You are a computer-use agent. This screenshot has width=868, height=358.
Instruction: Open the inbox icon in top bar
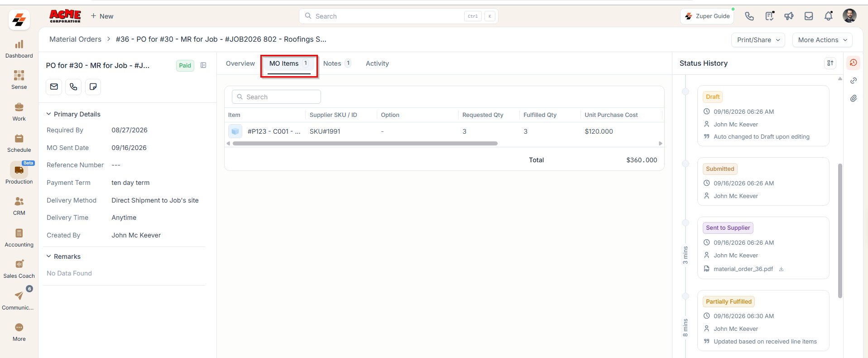click(x=809, y=16)
